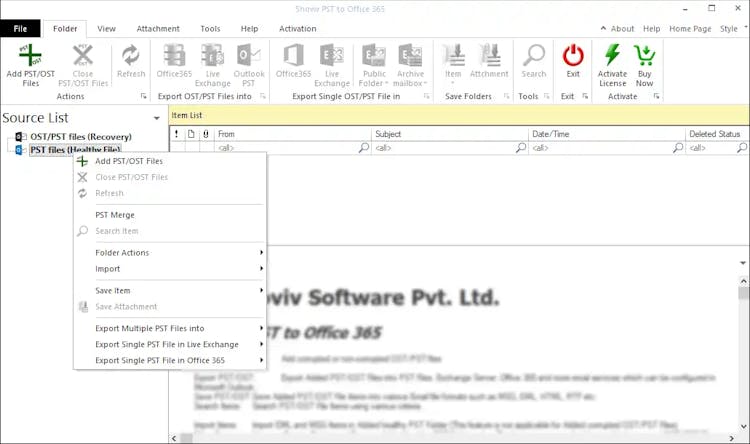The height and width of the screenshot is (444, 750).
Task: Switch to the Attachment ribbon tab
Action: 158,29
